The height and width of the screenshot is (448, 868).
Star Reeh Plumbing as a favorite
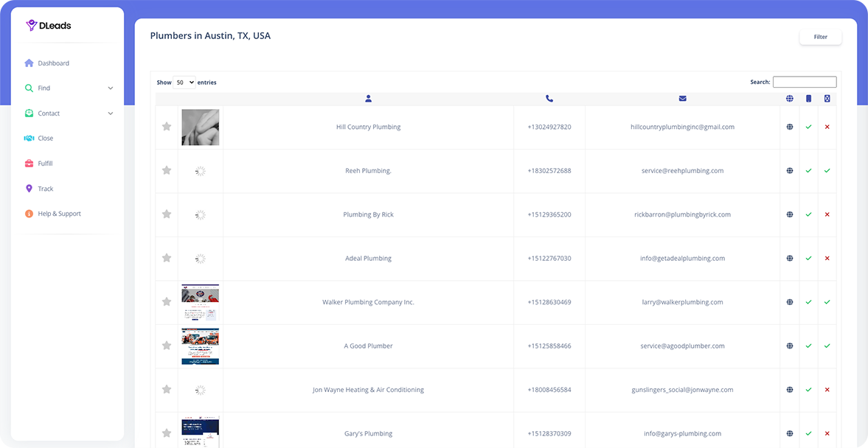pos(167,170)
